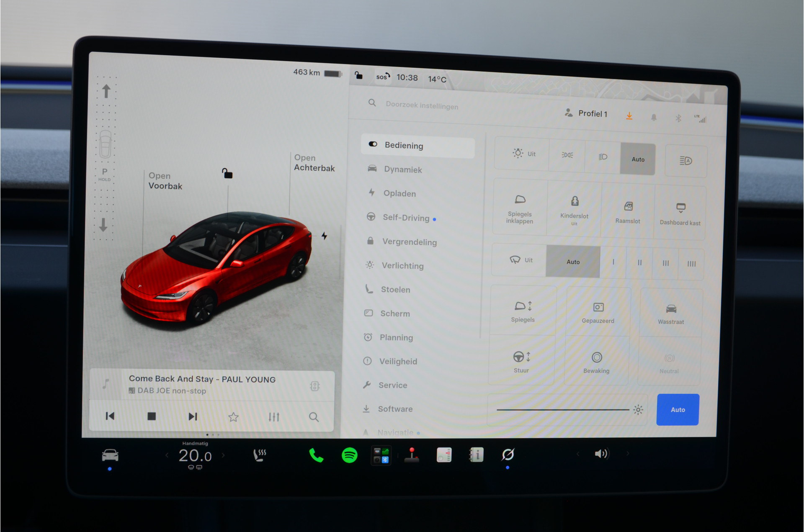Click the Doorzoek instellingen search field
The image size is (804, 532).
tap(422, 105)
